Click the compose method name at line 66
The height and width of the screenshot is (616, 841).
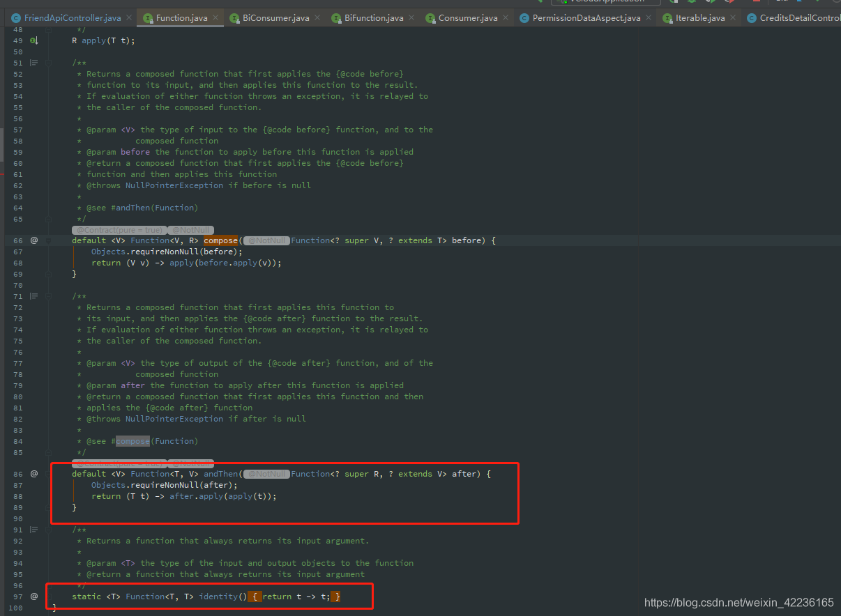coord(220,240)
